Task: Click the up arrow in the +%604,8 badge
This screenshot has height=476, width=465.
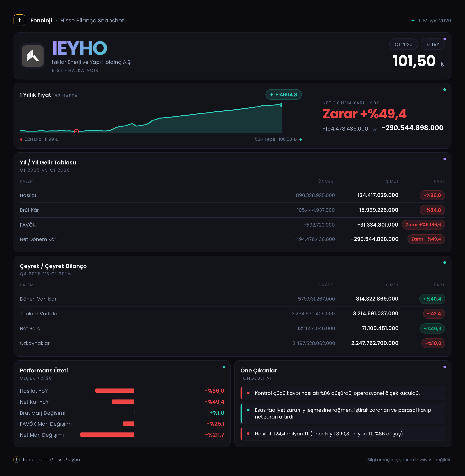Action: tap(271, 95)
